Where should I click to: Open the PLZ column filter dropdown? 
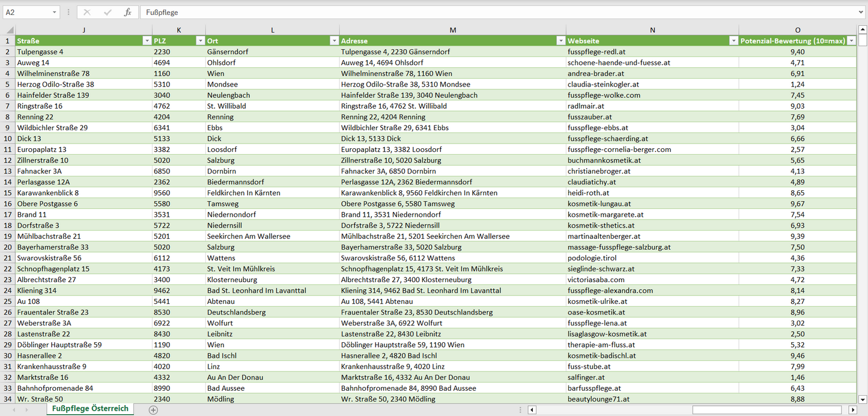[200, 41]
